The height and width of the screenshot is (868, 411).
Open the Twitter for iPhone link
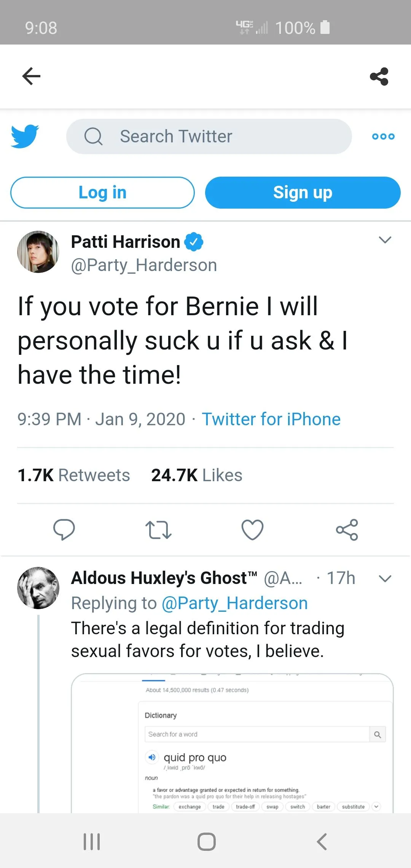click(x=271, y=419)
